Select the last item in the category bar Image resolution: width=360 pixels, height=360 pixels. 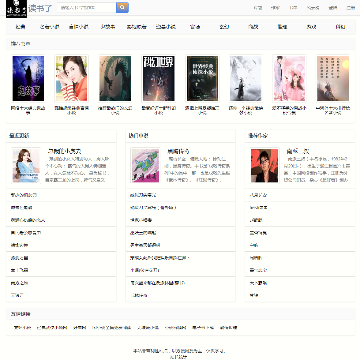340,27
